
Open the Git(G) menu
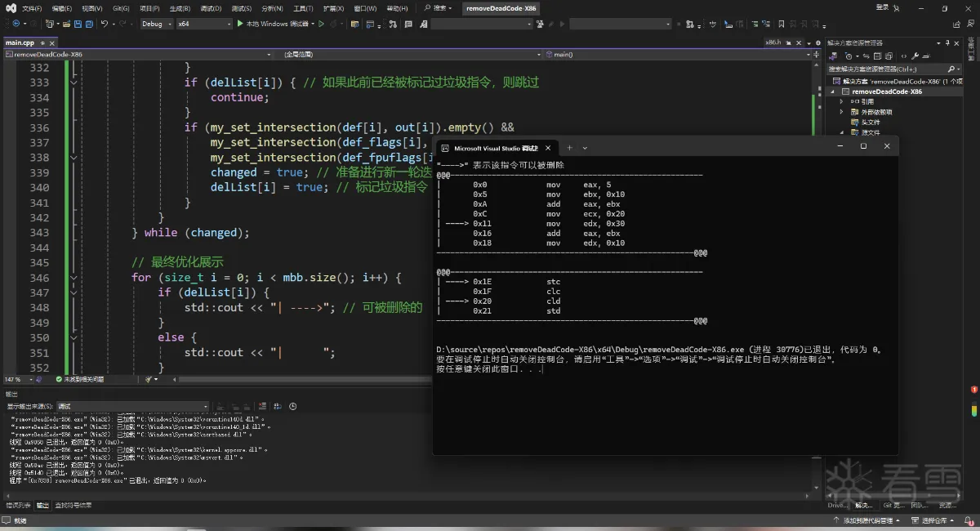click(121, 8)
